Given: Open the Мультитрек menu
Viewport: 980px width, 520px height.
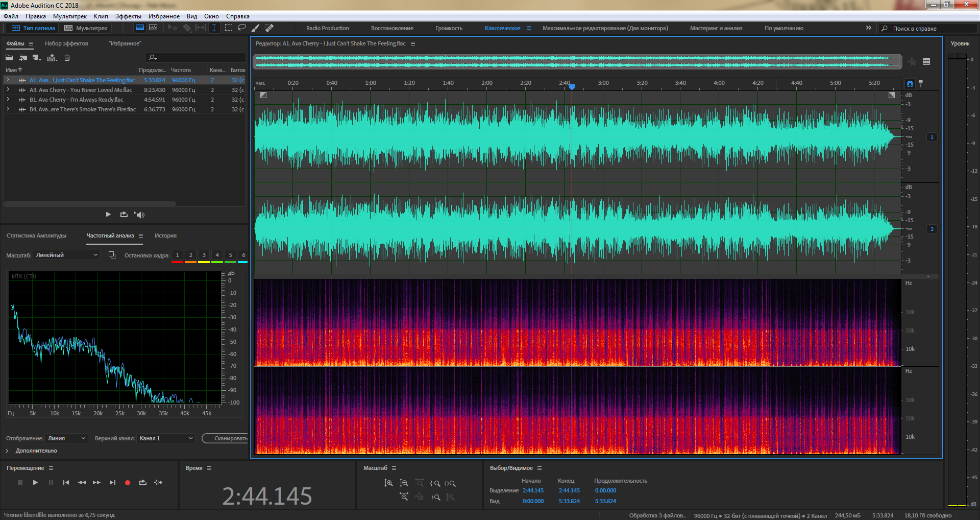Looking at the screenshot, I should 70,16.
